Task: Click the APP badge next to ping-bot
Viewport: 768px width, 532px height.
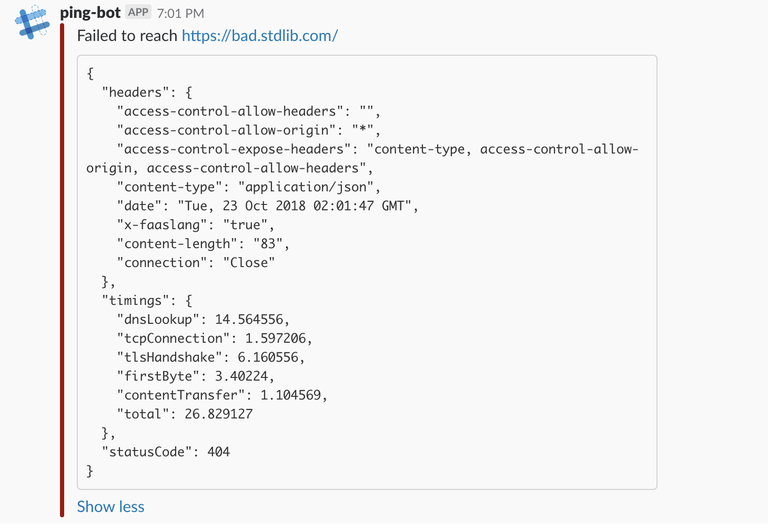Action: pos(138,12)
